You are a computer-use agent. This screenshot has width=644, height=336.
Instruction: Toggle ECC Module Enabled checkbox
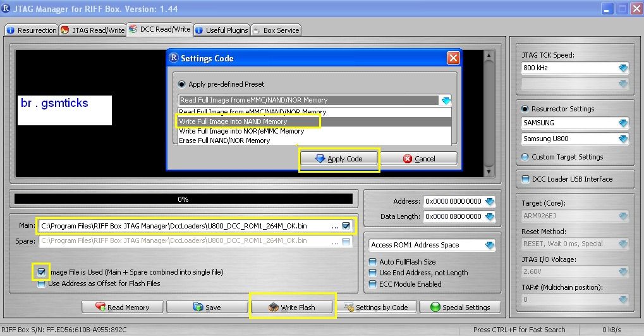click(372, 284)
